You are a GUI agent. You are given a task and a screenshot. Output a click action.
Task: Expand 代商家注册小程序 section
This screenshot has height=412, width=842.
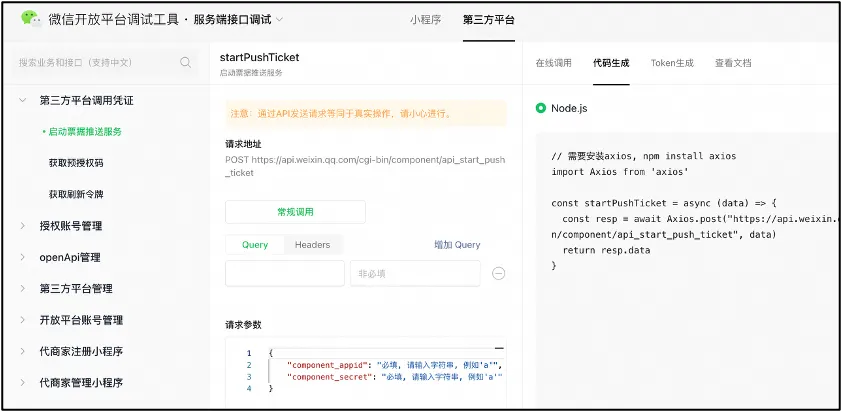coord(23,351)
